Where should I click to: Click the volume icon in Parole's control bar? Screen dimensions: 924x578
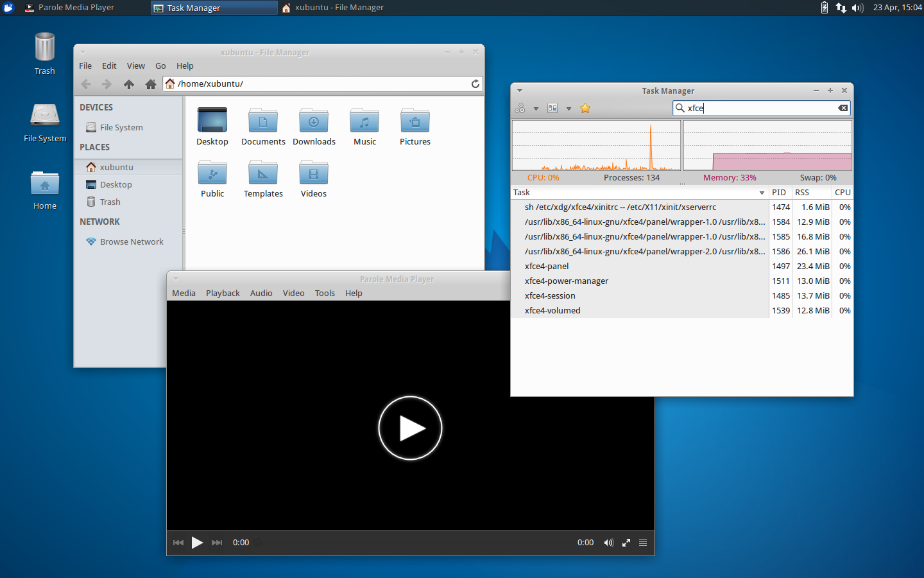pyautogui.click(x=608, y=543)
